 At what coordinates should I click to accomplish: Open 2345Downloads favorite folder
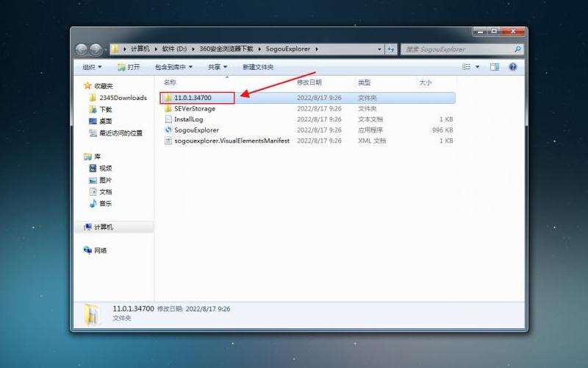(118, 98)
